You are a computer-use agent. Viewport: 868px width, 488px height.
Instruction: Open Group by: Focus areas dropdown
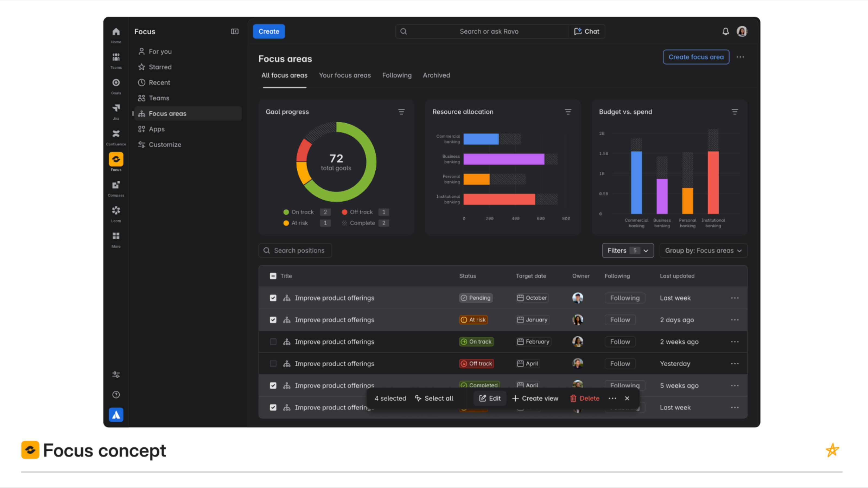[x=703, y=250]
